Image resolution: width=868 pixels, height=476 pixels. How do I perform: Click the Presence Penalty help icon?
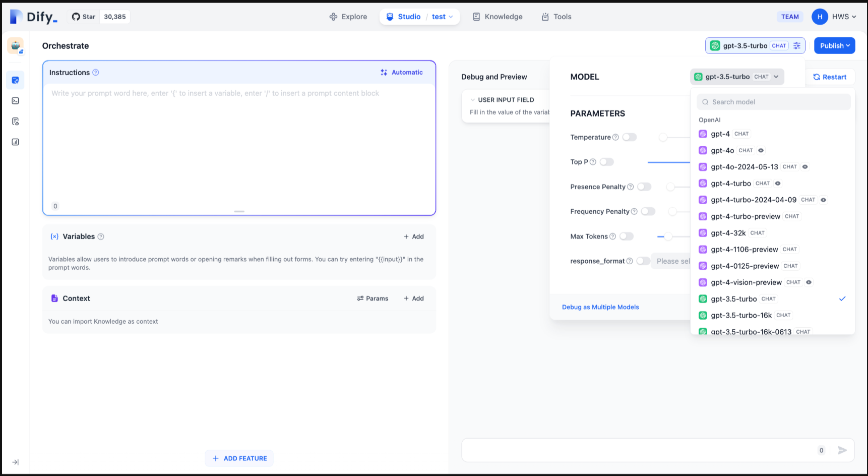630,187
